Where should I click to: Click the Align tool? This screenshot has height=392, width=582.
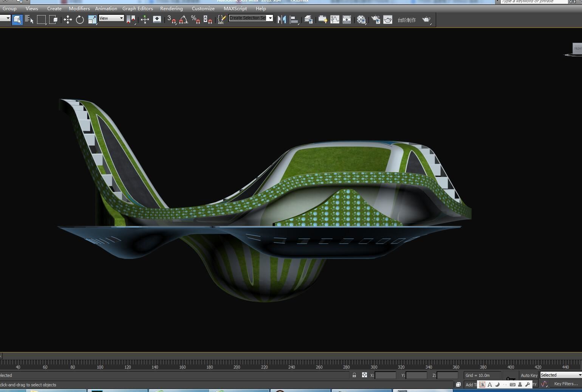pyautogui.click(x=294, y=20)
